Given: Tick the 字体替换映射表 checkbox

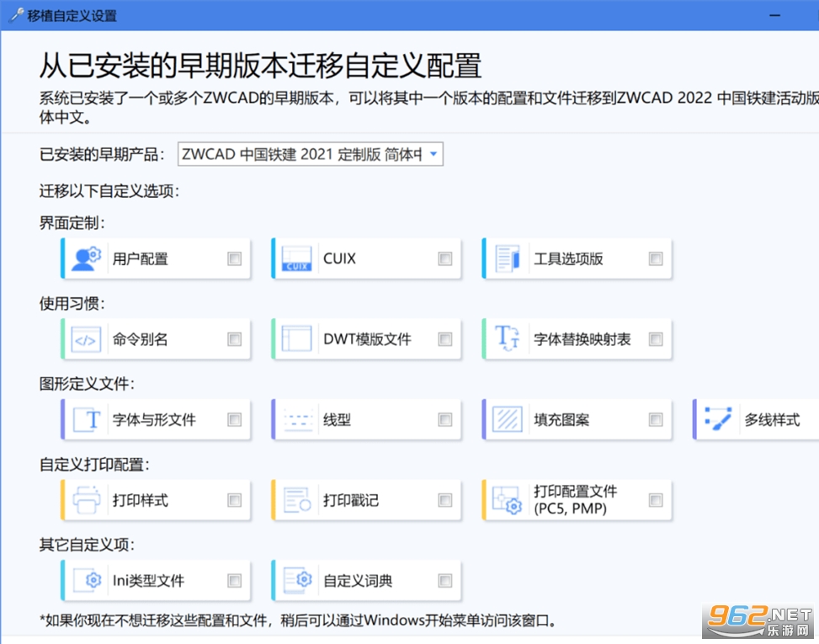Looking at the screenshot, I should (656, 339).
